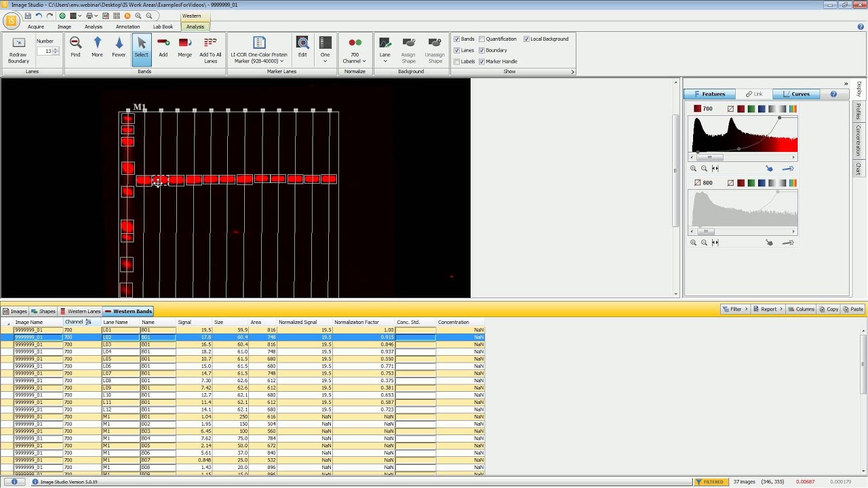Click the Assign Shape background tool
This screenshot has width=868, height=488.
point(408,50)
